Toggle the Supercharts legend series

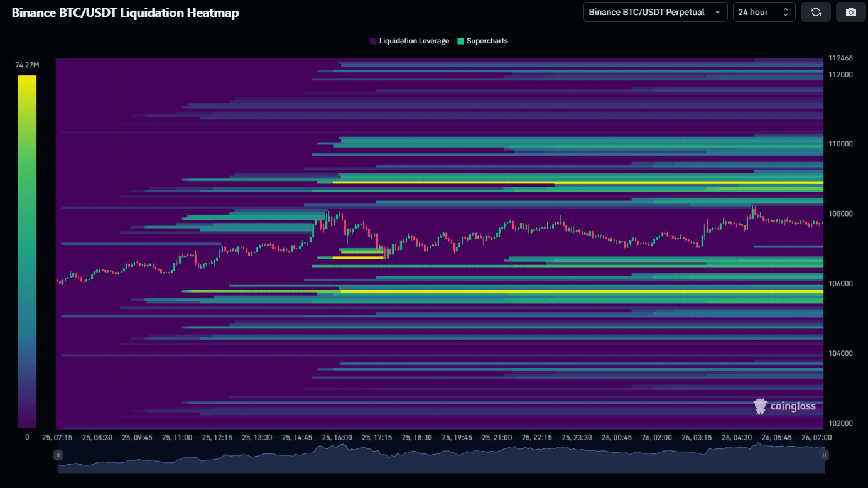click(x=482, y=41)
